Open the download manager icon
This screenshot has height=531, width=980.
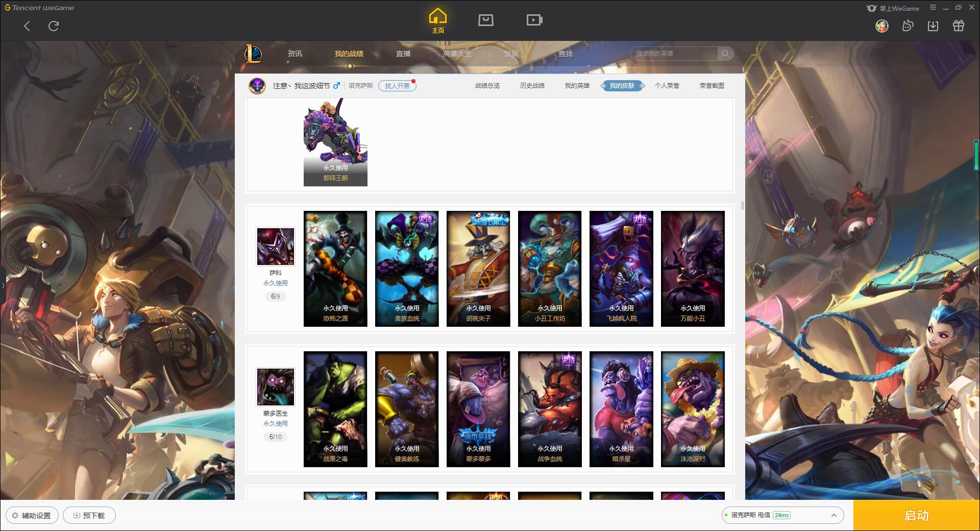(x=933, y=26)
